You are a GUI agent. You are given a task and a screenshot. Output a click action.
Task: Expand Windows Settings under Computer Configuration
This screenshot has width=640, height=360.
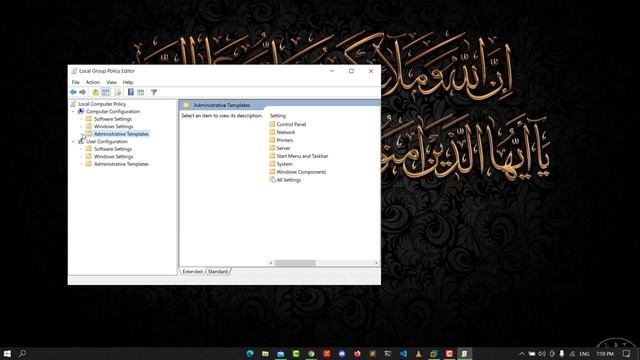pyautogui.click(x=81, y=127)
